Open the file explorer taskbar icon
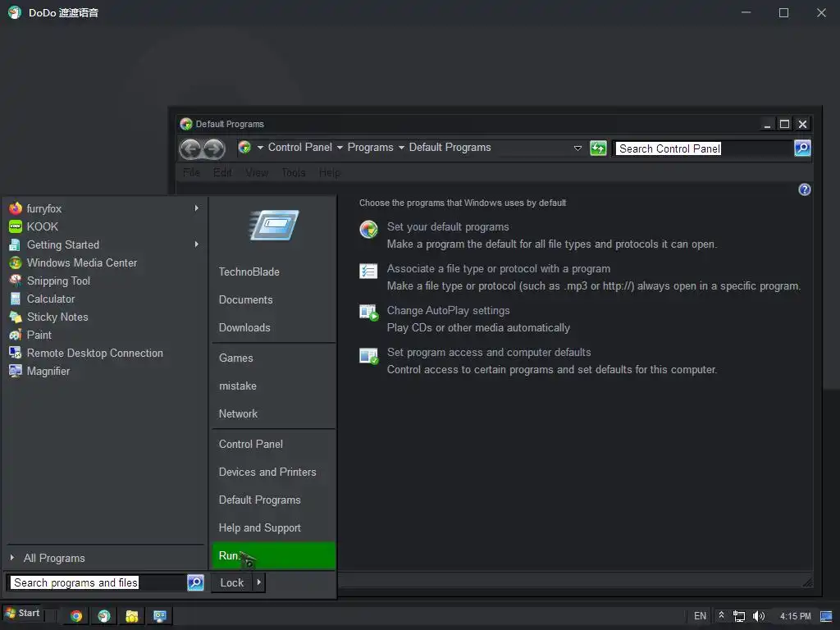The height and width of the screenshot is (630, 840). click(132, 616)
